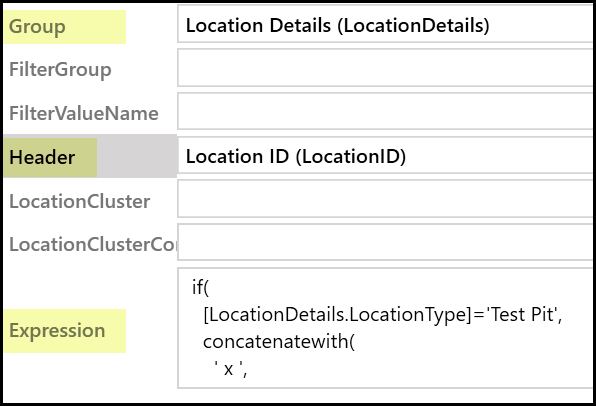Select the Expression property label
The image size is (596, 406).
(x=57, y=330)
